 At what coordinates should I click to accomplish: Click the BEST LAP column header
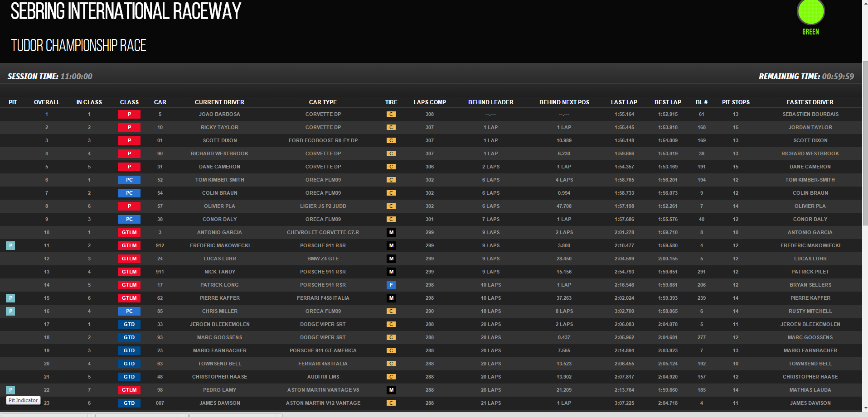[668, 102]
